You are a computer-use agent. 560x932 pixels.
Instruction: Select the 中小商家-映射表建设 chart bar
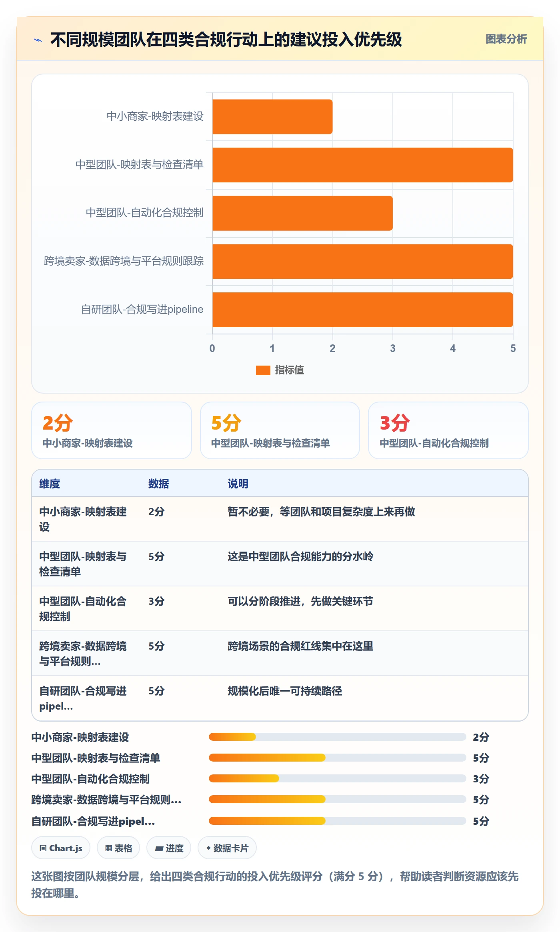coord(272,117)
